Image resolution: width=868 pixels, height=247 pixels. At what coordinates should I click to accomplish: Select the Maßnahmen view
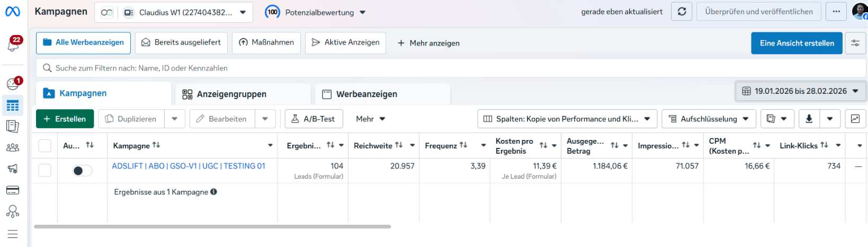(x=266, y=42)
